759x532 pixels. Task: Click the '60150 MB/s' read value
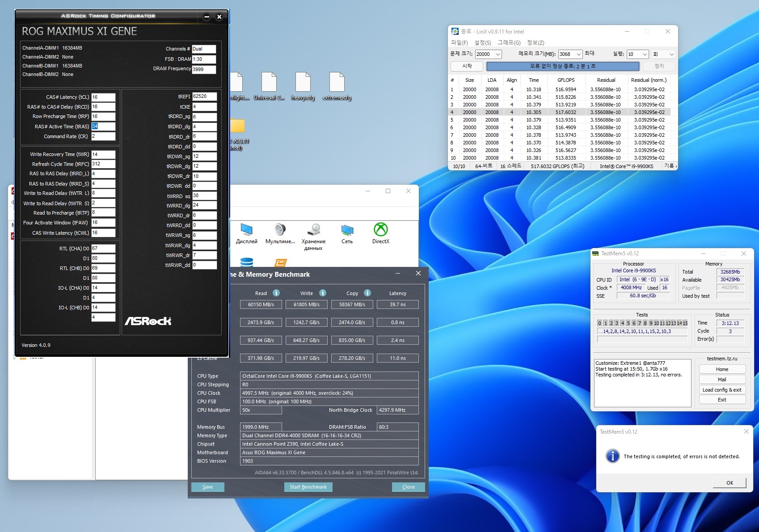point(261,304)
